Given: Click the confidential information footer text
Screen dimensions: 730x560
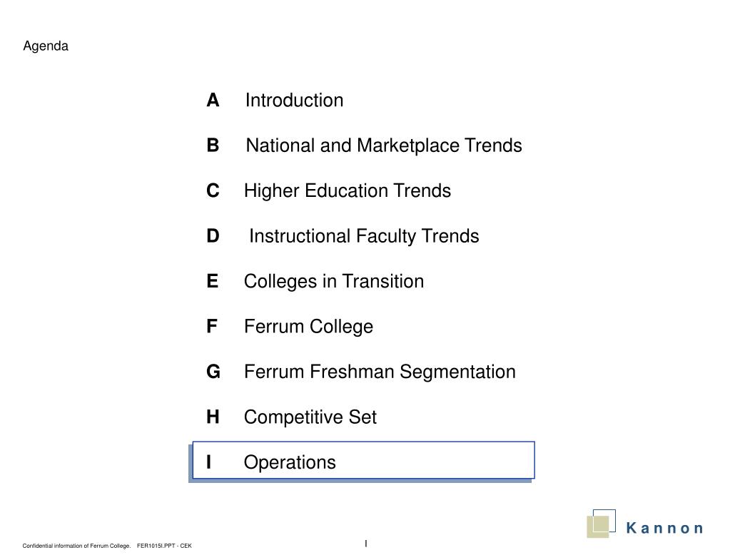Looking at the screenshot, I should pyautogui.click(x=76, y=546).
